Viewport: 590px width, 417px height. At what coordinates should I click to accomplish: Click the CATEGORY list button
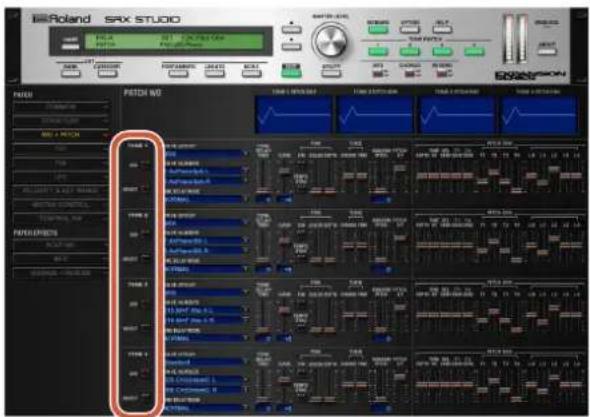click(107, 73)
